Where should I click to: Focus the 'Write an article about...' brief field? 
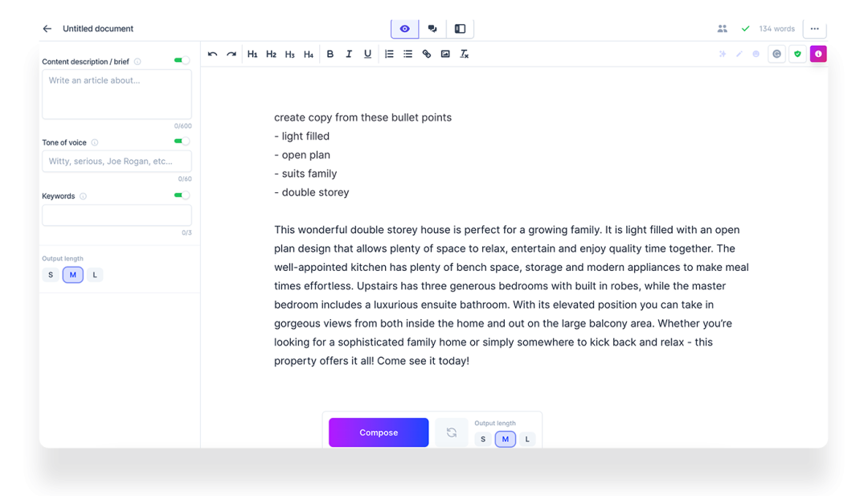pyautogui.click(x=117, y=94)
